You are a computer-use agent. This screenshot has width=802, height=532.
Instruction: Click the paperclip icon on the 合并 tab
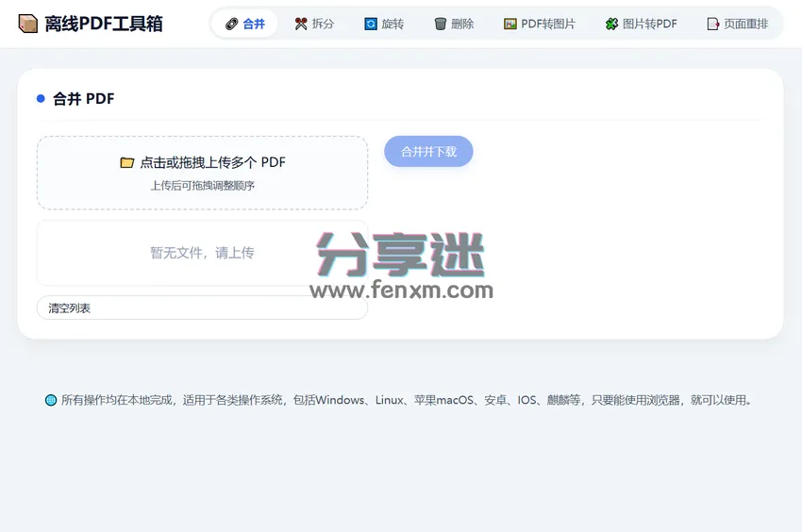point(232,24)
